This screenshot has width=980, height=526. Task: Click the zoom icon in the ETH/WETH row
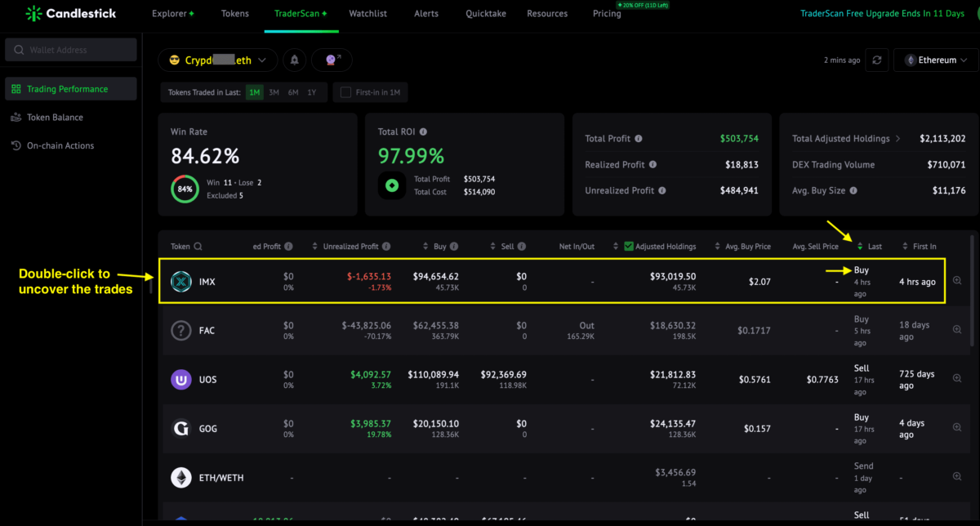tap(957, 476)
